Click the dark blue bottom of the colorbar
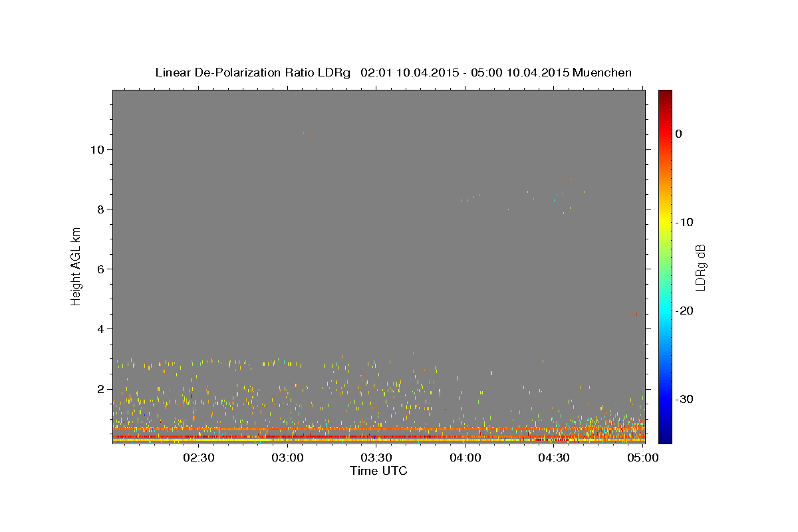 click(x=665, y=438)
